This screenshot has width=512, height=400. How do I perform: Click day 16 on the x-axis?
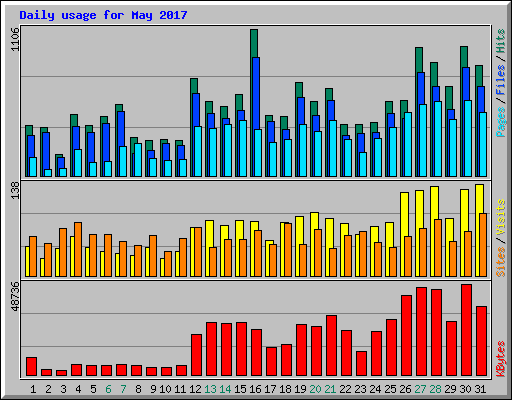click(255, 389)
